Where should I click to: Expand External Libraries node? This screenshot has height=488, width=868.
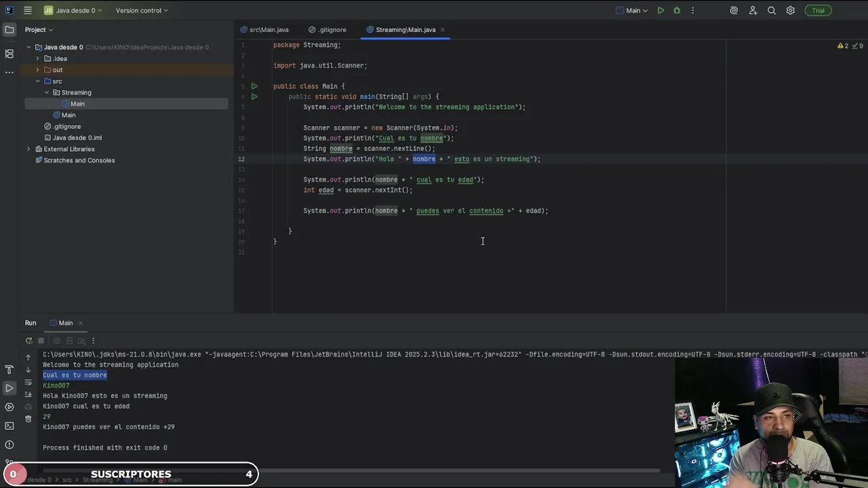click(28, 149)
